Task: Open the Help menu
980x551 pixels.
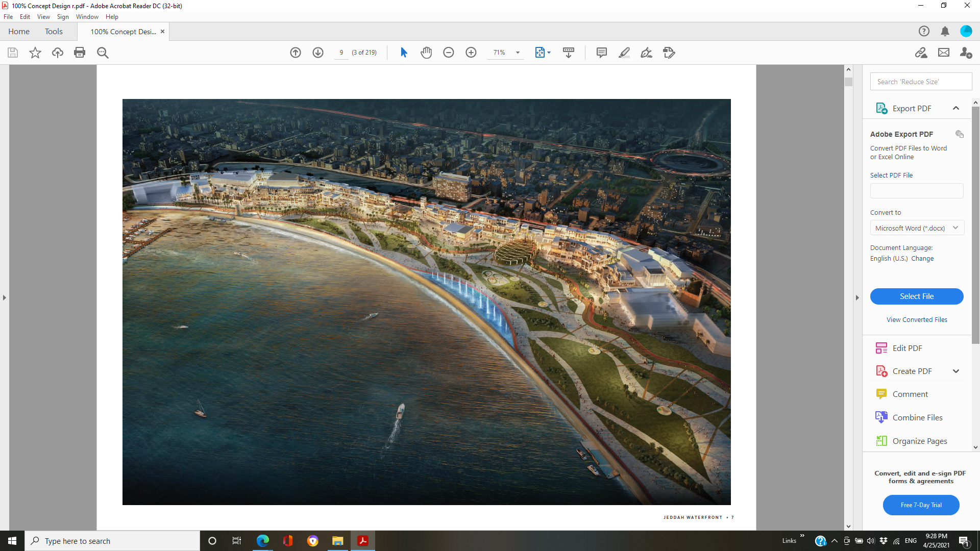Action: click(x=112, y=17)
